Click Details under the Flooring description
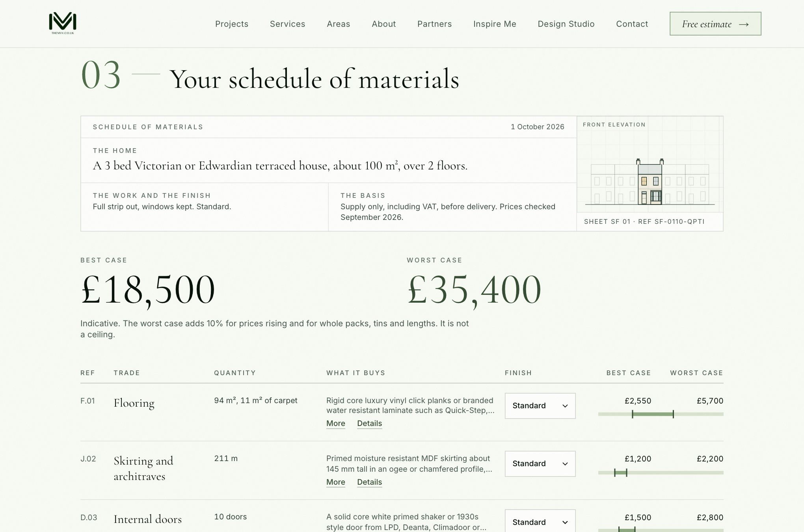 (x=370, y=423)
